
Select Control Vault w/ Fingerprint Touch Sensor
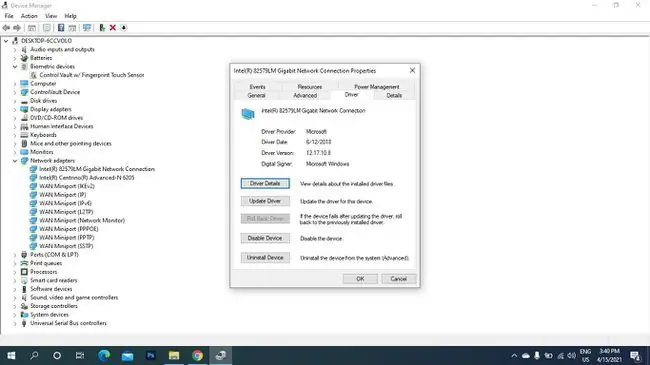92,75
